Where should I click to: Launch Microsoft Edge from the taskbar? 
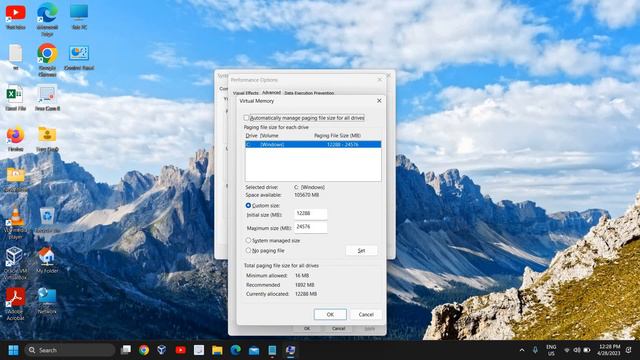[236, 350]
